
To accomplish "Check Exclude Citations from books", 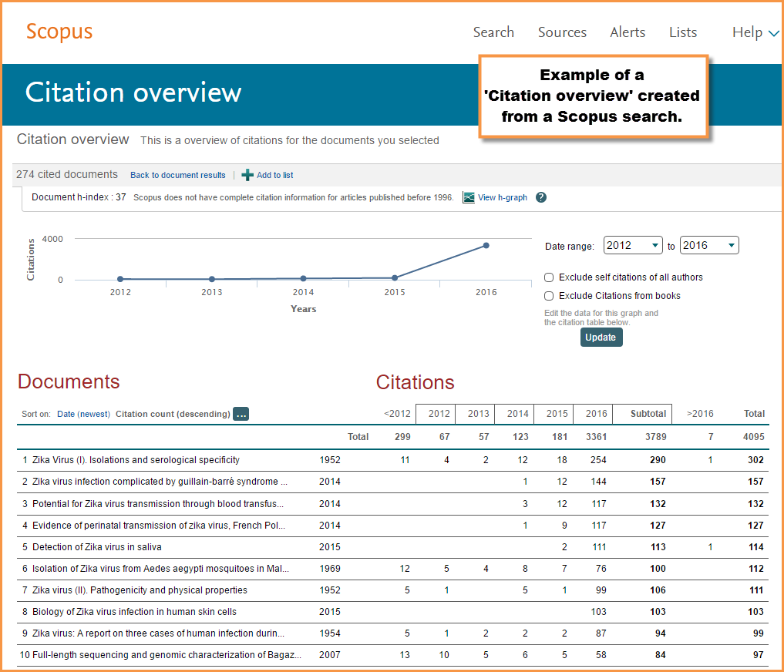I will point(549,296).
